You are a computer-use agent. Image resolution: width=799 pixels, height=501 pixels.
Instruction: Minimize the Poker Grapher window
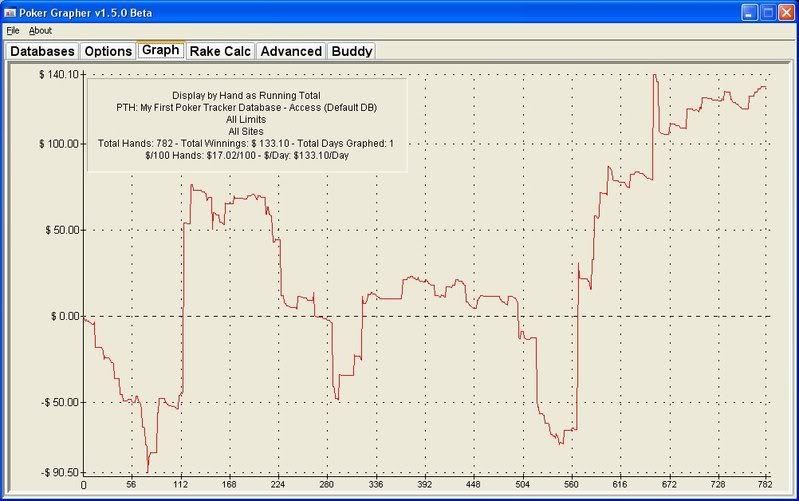click(749, 12)
